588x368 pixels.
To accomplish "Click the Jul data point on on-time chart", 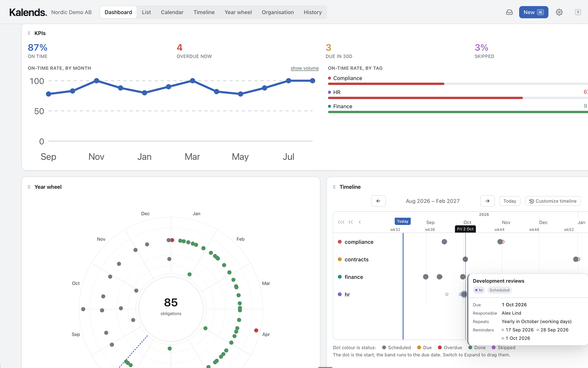I will 288,80.
